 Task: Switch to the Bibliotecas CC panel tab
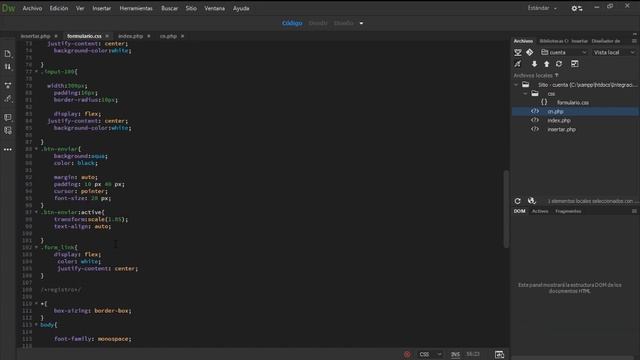pyautogui.click(x=553, y=41)
